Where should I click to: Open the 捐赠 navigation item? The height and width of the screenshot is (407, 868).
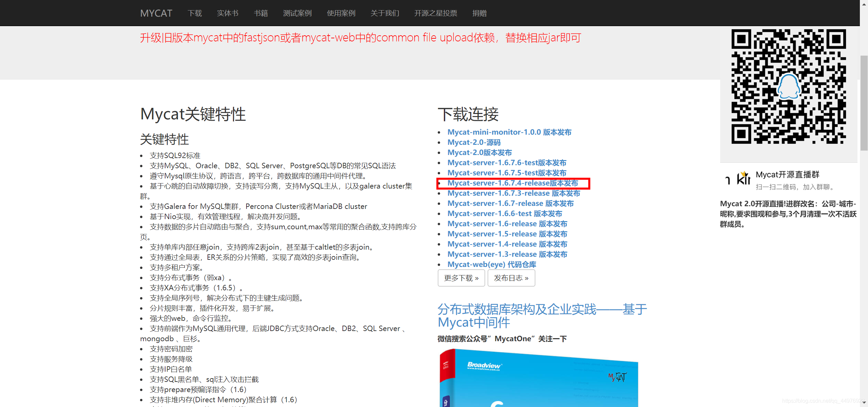pos(479,13)
